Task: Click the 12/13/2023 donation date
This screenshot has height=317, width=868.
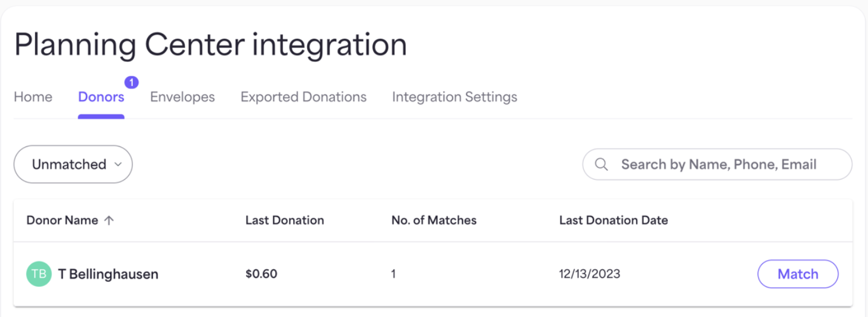Action: click(590, 274)
